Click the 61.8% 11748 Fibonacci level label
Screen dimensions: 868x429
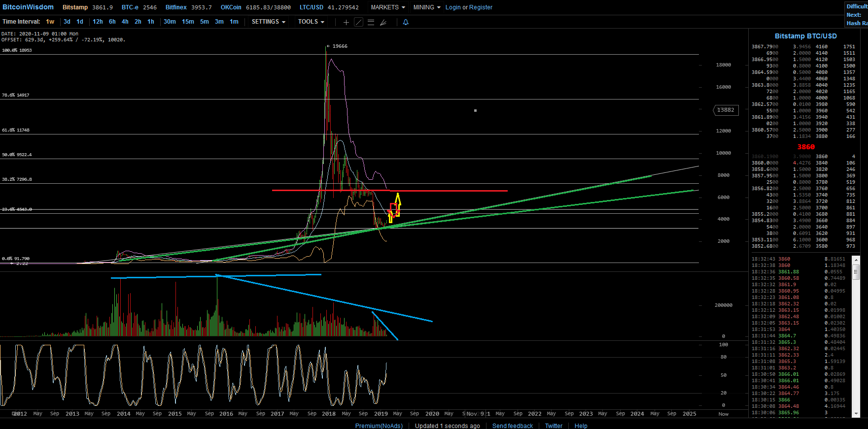pyautogui.click(x=16, y=130)
